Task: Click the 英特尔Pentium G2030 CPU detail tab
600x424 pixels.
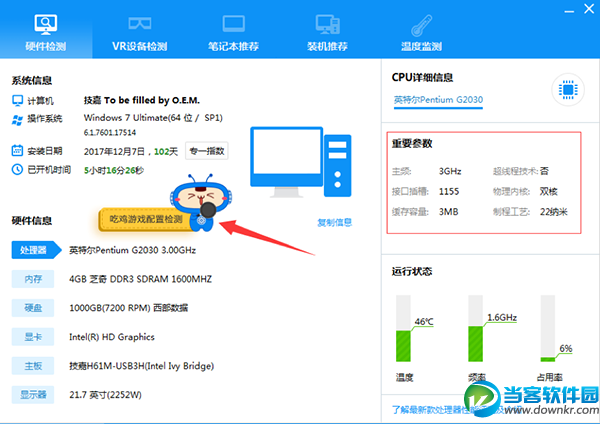Action: click(x=438, y=100)
